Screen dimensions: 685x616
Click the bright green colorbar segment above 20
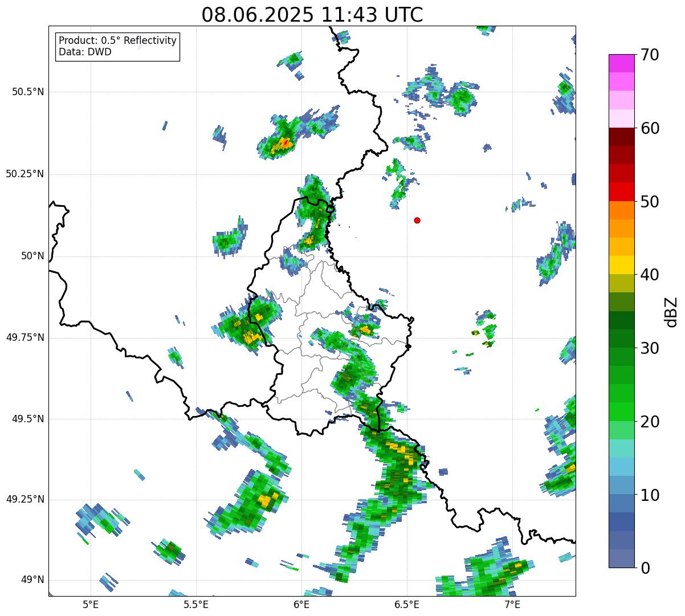click(x=621, y=411)
